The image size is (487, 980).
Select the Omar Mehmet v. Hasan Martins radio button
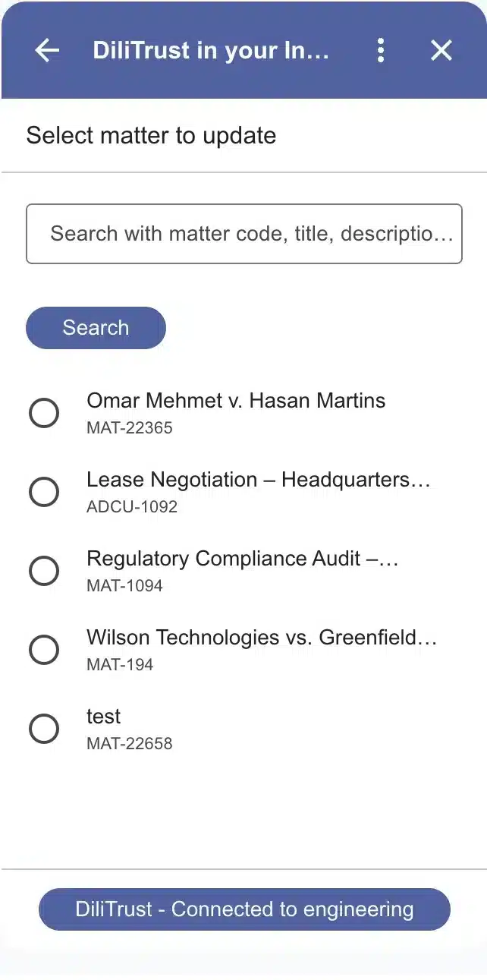[x=44, y=413]
